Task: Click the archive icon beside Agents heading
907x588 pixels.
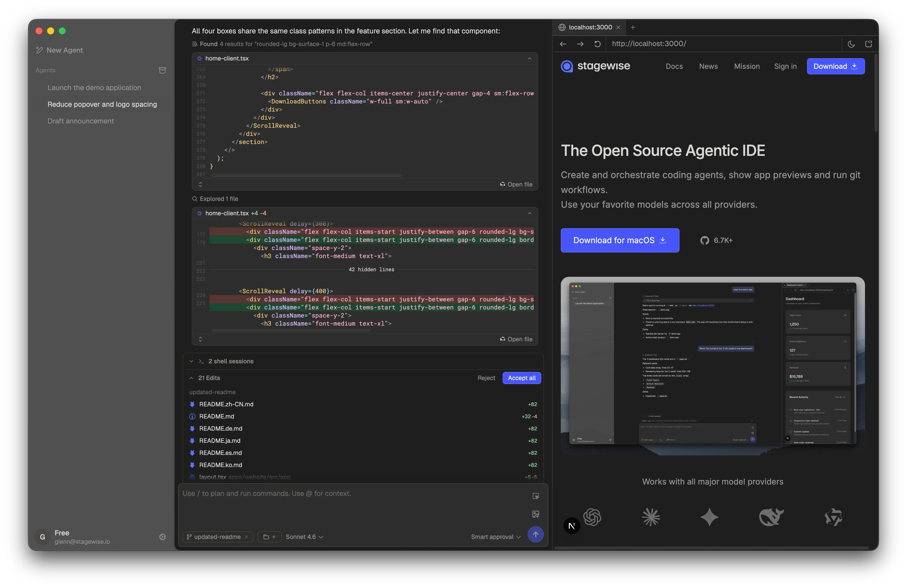Action: (x=162, y=70)
